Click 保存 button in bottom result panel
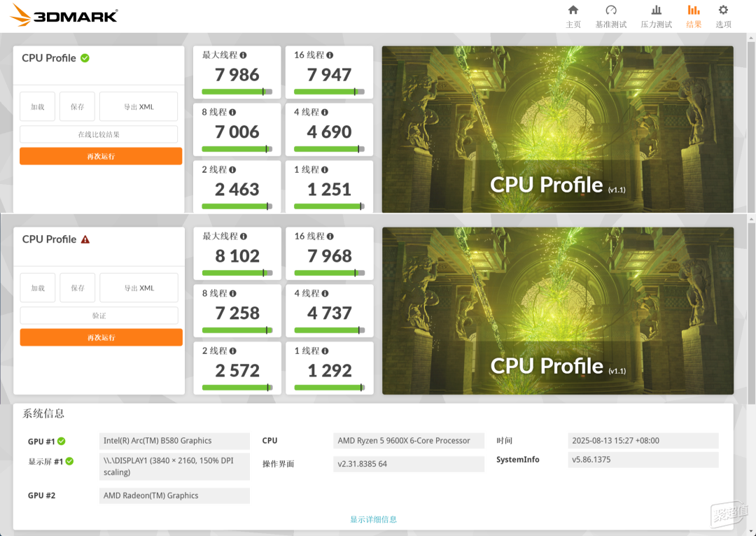Screen dimensions: 756x536 coord(78,288)
